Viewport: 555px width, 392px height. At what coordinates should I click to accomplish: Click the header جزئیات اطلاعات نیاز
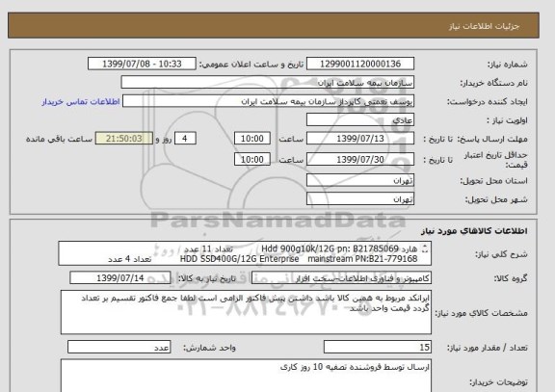484,26
